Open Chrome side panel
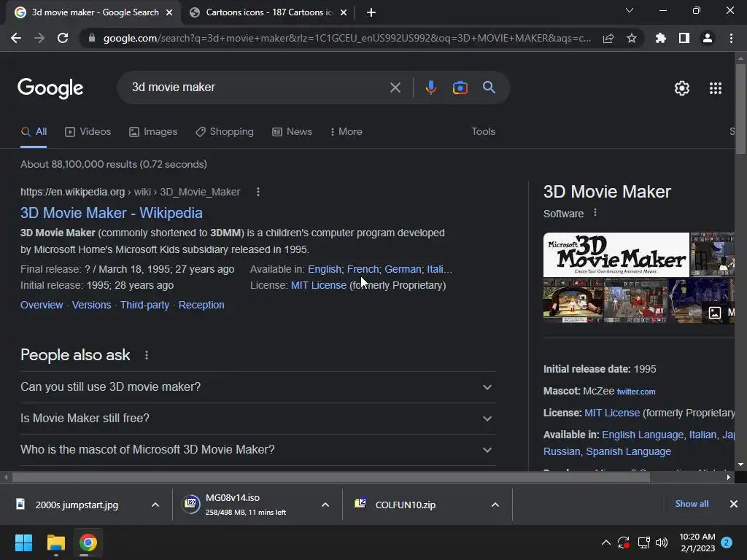Image resolution: width=747 pixels, height=560 pixels. [x=684, y=38]
